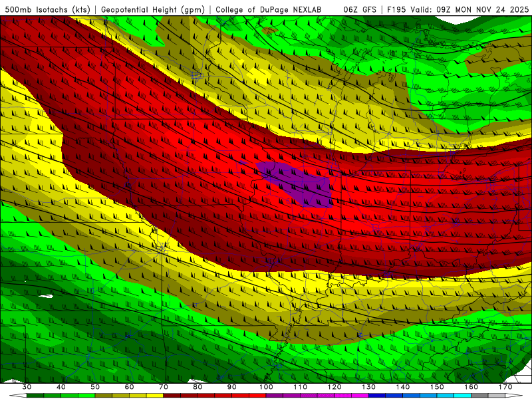Click the '70' label on the color scale

pos(164,387)
